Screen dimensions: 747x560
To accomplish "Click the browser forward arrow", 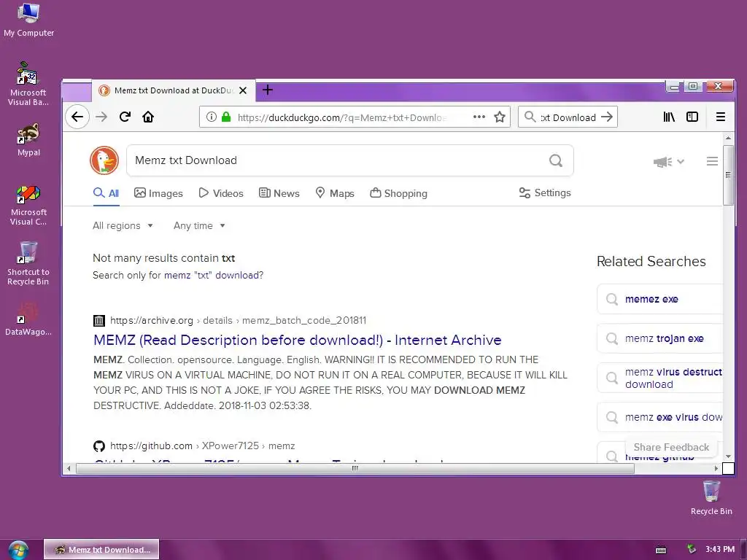I will (x=101, y=117).
